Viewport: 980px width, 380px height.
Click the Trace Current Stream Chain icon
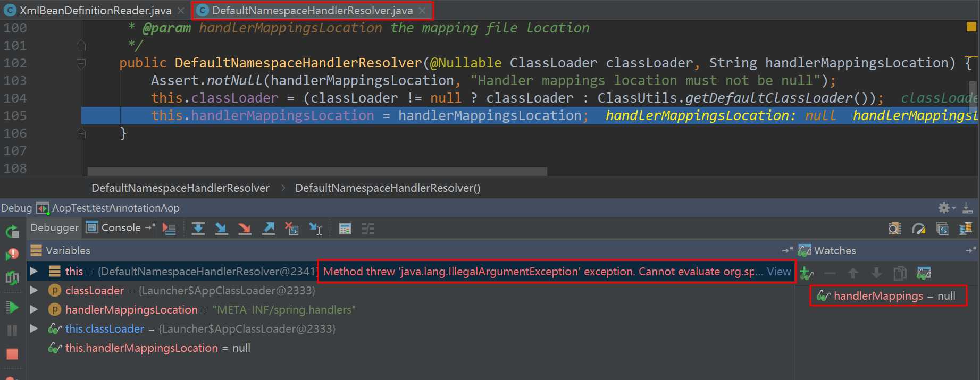pyautogui.click(x=368, y=229)
